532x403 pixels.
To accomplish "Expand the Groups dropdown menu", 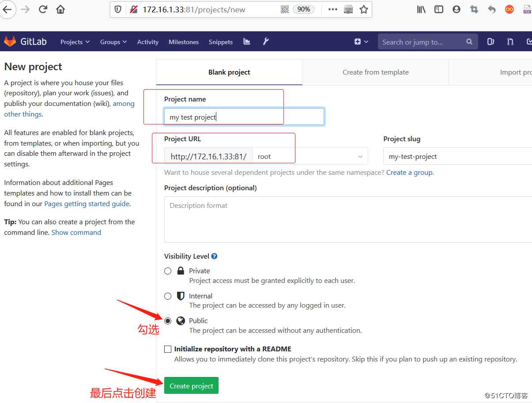I will (x=113, y=42).
